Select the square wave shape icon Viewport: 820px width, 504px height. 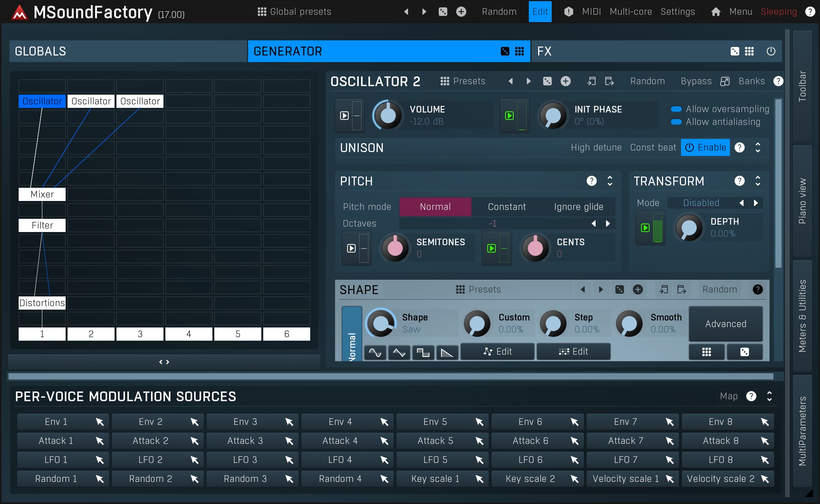(x=423, y=352)
